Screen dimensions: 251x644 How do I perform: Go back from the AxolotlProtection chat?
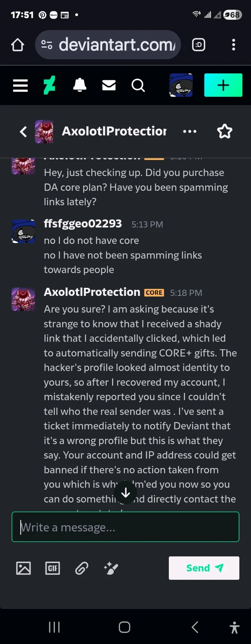[23, 132]
